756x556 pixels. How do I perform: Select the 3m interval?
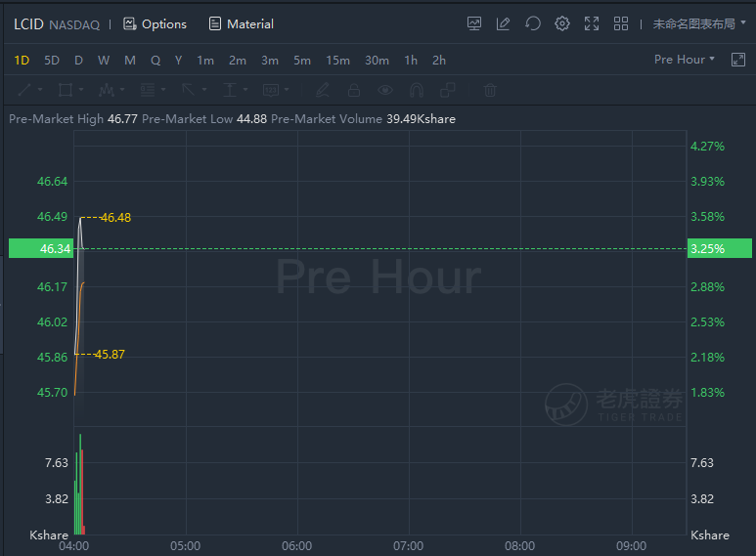(x=270, y=61)
